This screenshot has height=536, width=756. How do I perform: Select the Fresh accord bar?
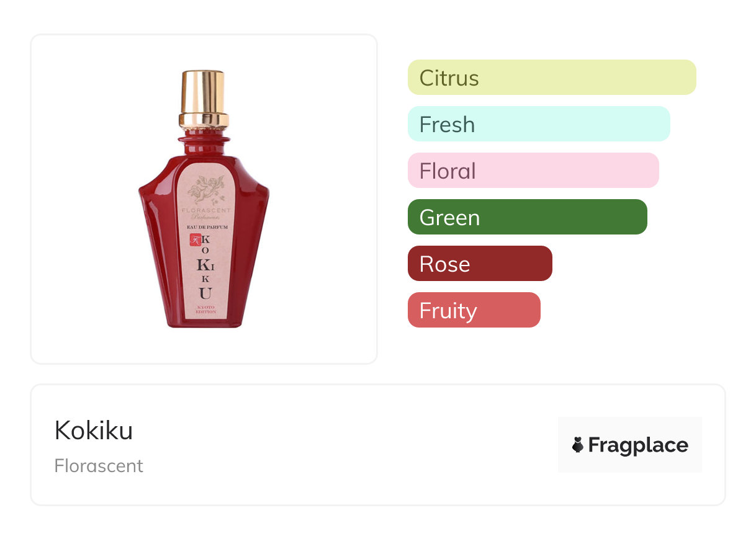tap(538, 124)
